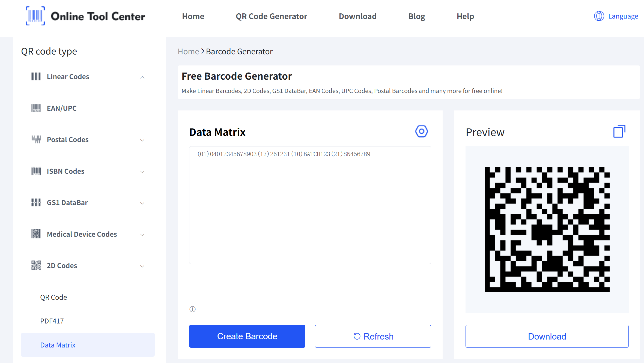Viewport: 644px width, 363px height.
Task: Expand the Postal Codes section
Action: pos(142,140)
